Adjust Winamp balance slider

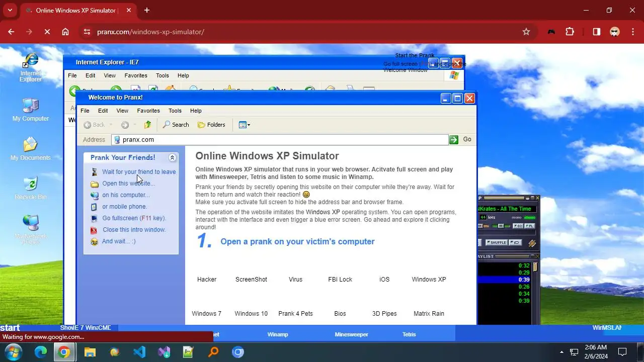[501, 226]
